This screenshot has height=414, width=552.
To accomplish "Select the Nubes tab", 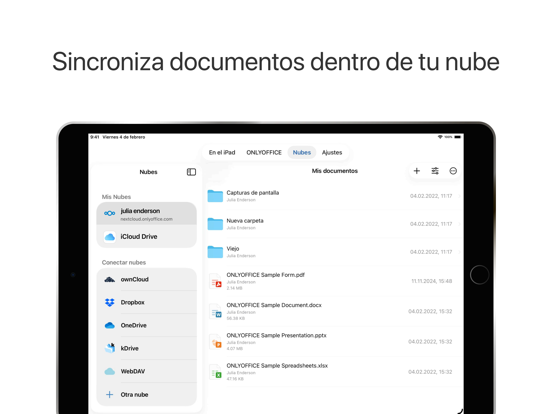I will coord(302,152).
